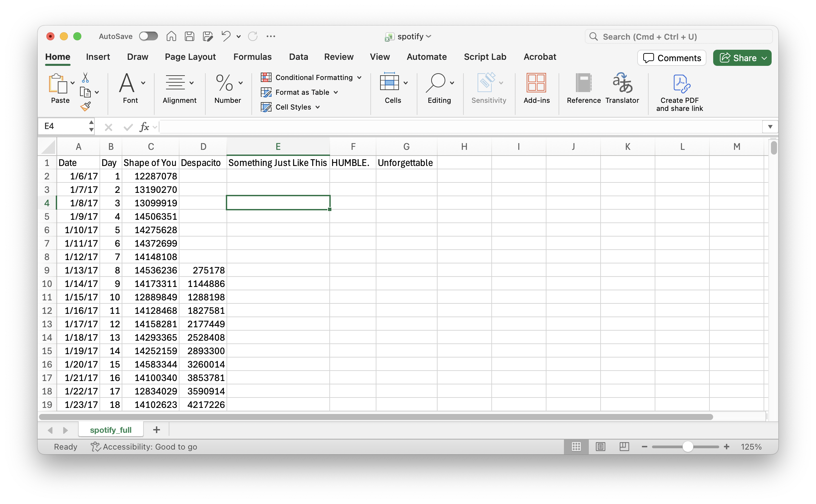This screenshot has height=504, width=816.
Task: Click the Format Painter brush icon
Action: (x=85, y=107)
